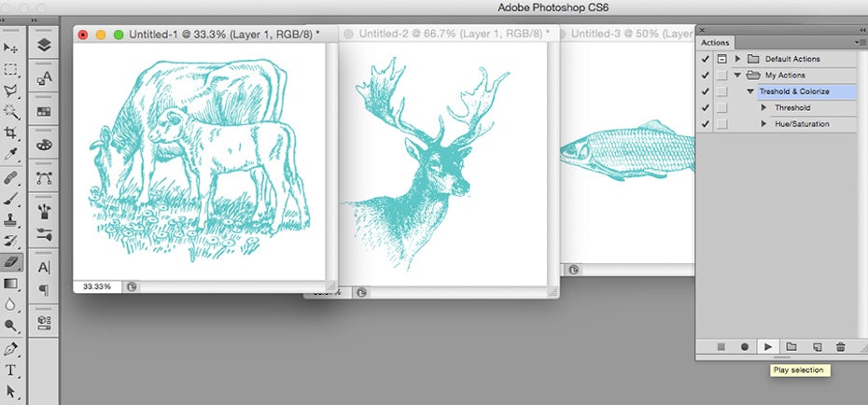Click the Play selection button

pos(767,346)
